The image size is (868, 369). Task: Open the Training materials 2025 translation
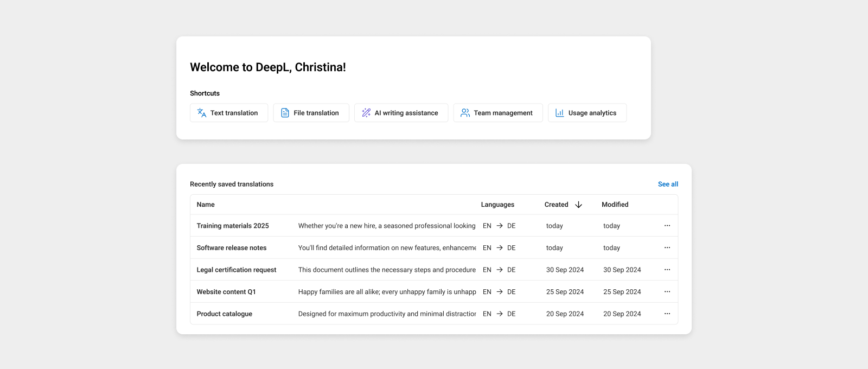click(233, 226)
